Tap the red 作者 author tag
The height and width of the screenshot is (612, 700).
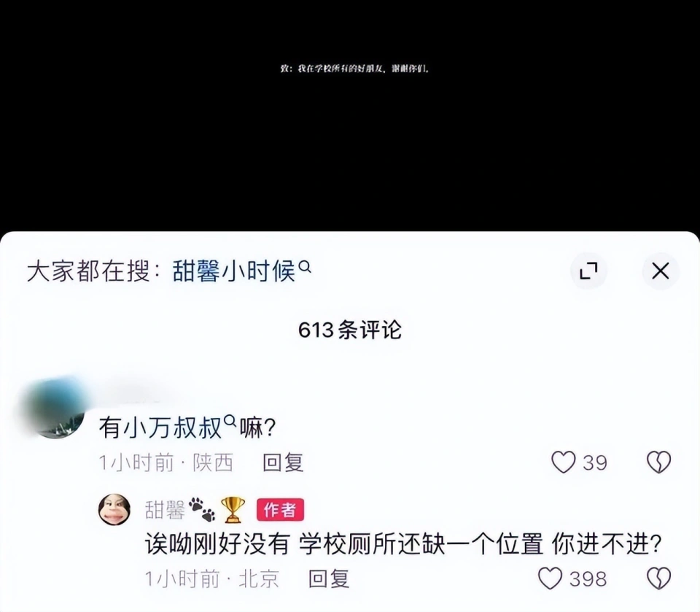[280, 510]
